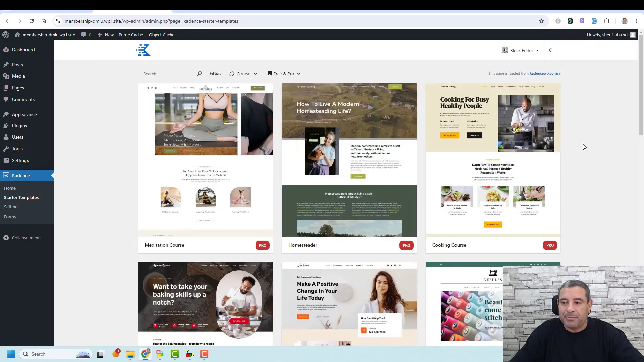Click the Homesteader title text
This screenshot has width=644, height=362.
(x=303, y=245)
